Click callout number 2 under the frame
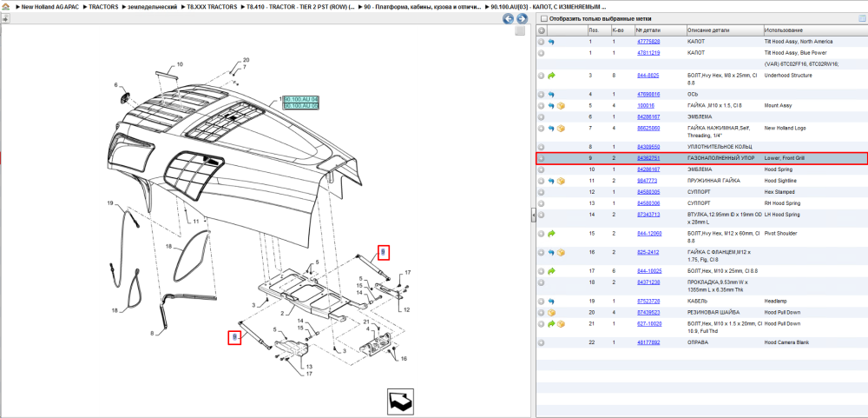 pyautogui.click(x=282, y=314)
